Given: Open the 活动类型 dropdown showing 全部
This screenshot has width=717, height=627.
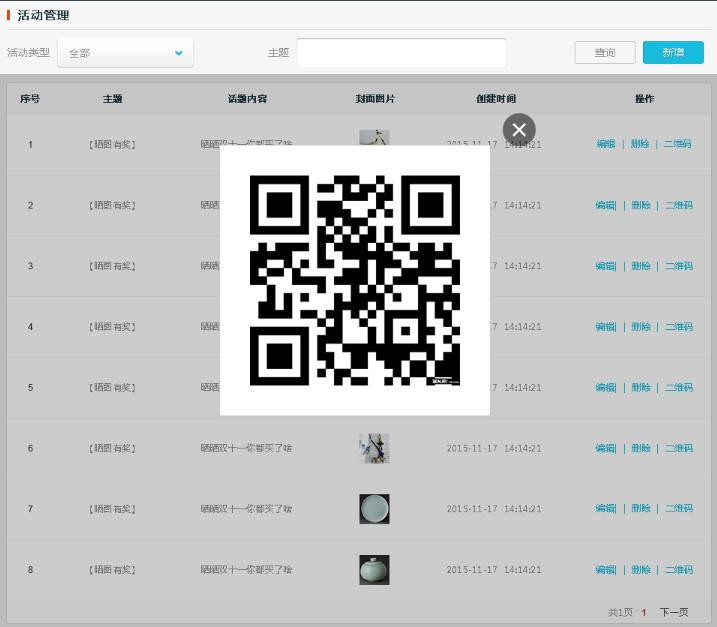Looking at the screenshot, I should pos(125,53).
